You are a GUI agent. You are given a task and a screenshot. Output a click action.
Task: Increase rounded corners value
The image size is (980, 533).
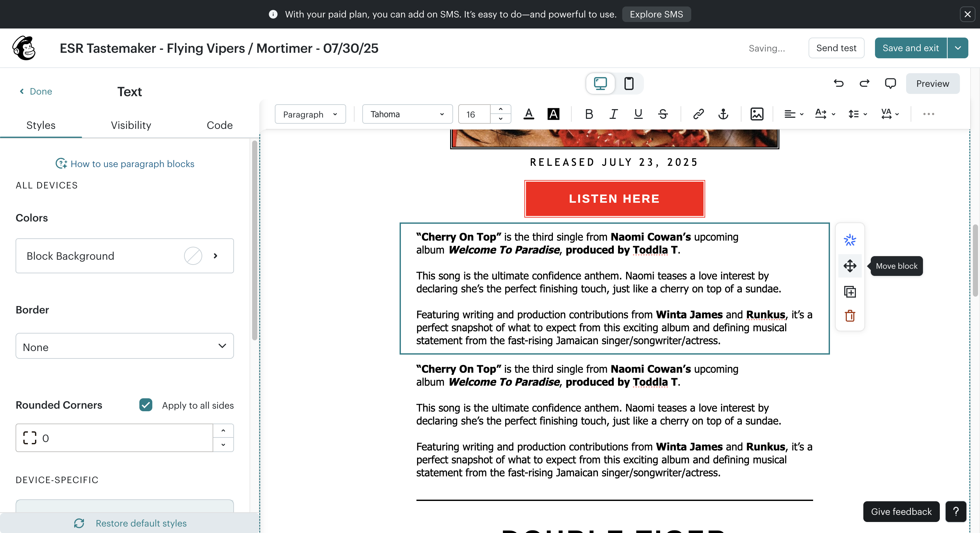pyautogui.click(x=223, y=431)
